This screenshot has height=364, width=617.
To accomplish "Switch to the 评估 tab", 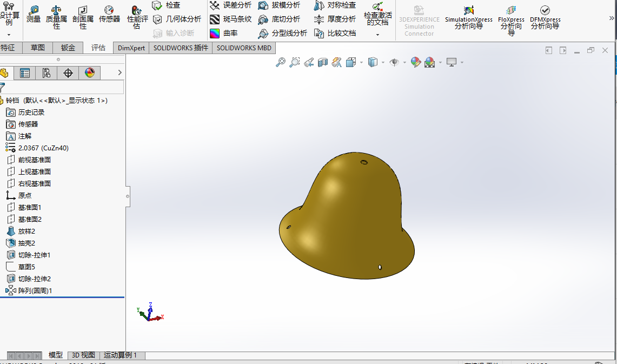I will [x=98, y=48].
